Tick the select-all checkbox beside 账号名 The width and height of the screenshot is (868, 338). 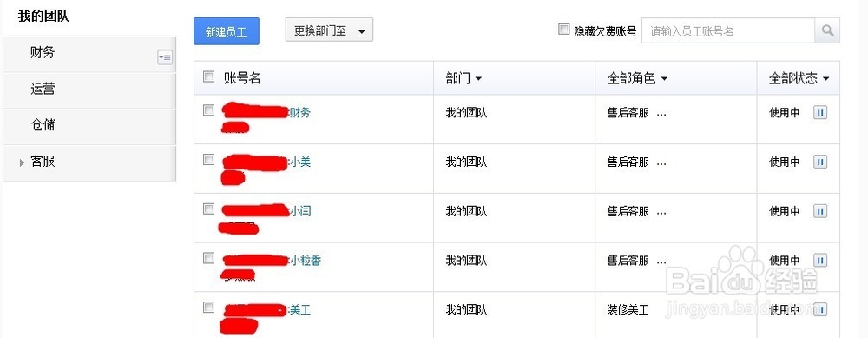click(208, 77)
